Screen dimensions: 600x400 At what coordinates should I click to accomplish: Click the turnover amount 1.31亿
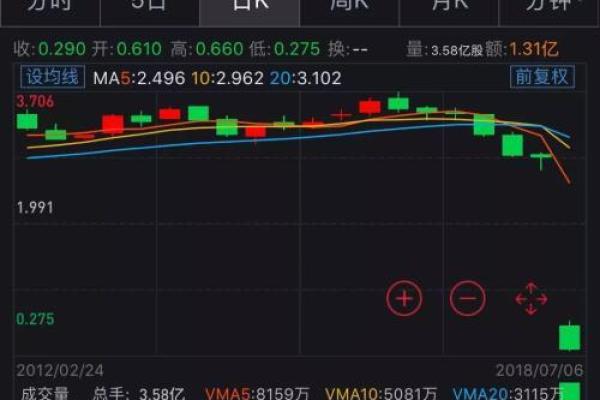(x=533, y=49)
